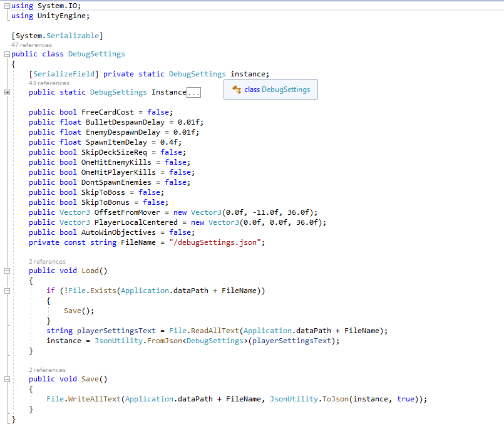Viewport: 504px width, 444px height.
Task: Place cursor on AutoWinObjectives field
Action: coord(118,232)
